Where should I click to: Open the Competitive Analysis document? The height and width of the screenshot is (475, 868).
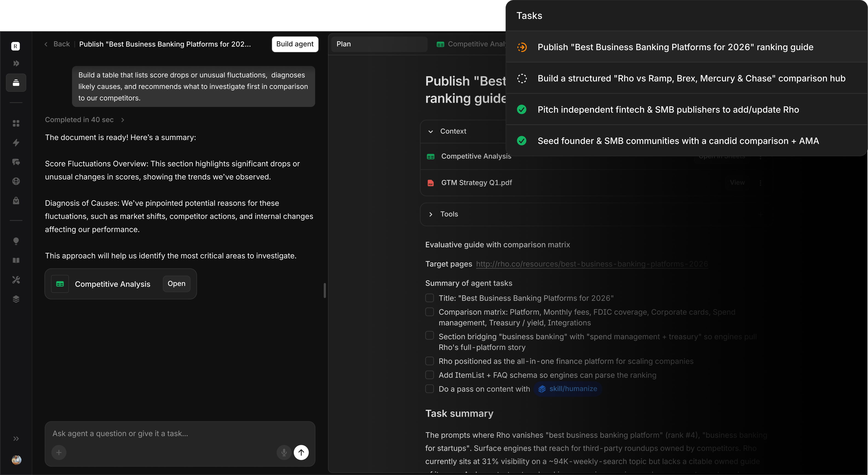[177, 284]
